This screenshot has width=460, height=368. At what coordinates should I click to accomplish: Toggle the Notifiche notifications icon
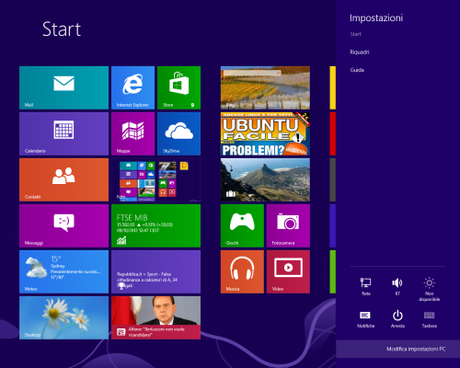click(x=366, y=319)
